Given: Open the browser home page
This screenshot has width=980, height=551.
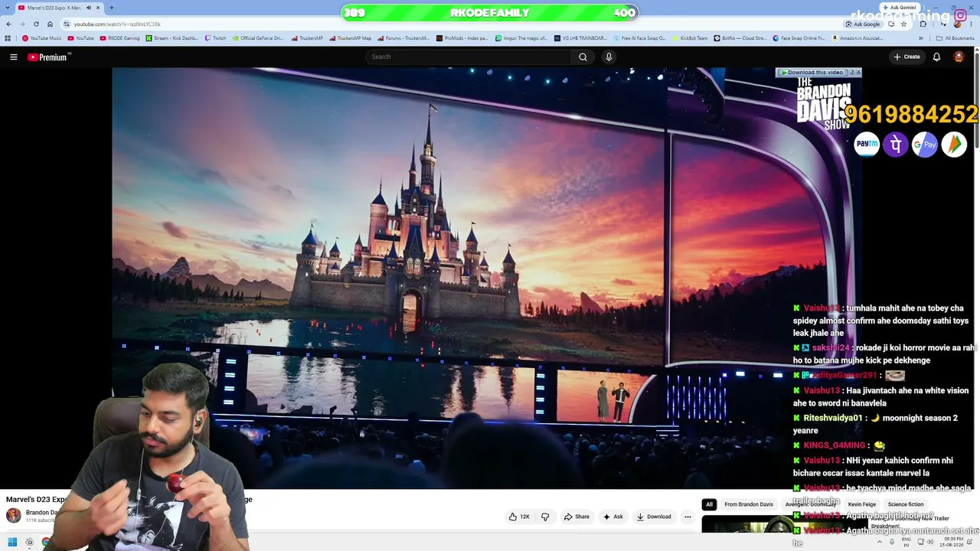Looking at the screenshot, I should click(x=50, y=24).
